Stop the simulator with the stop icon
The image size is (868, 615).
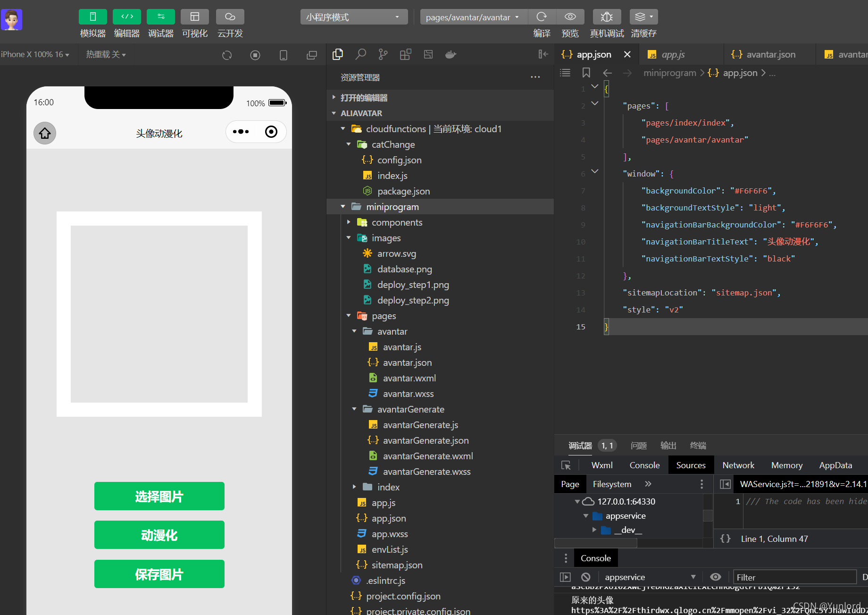coord(255,55)
